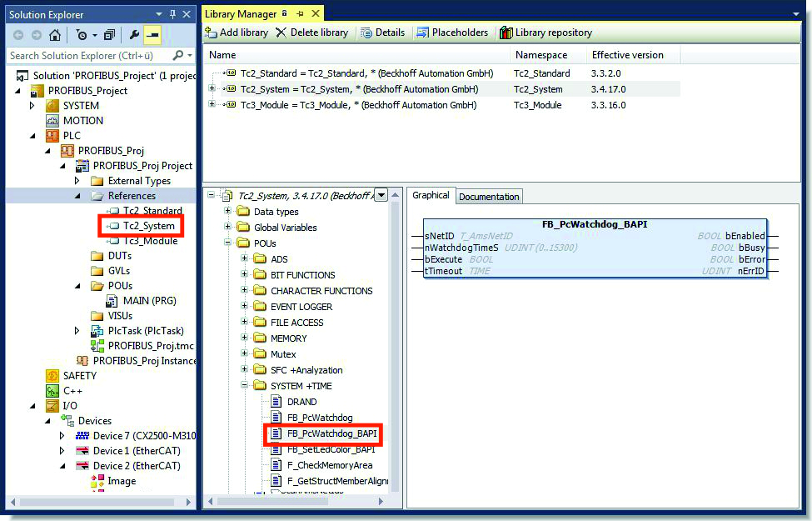The height and width of the screenshot is (521, 812).
Task: Open Placeholders dialog
Action: 452,33
